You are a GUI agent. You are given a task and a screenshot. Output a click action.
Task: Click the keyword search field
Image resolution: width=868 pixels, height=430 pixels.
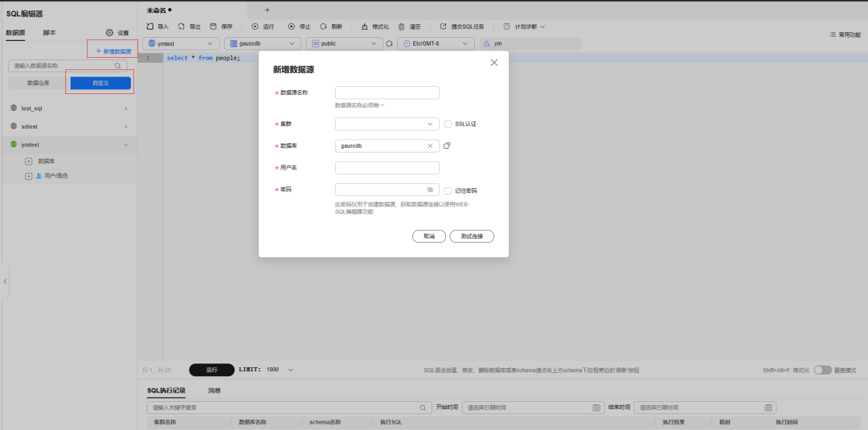coord(289,407)
